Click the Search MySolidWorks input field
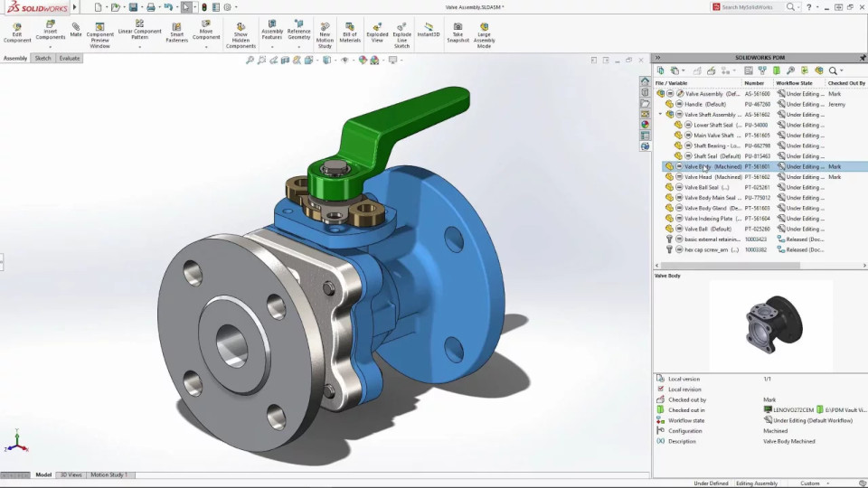The image size is (868, 488). [x=750, y=7]
